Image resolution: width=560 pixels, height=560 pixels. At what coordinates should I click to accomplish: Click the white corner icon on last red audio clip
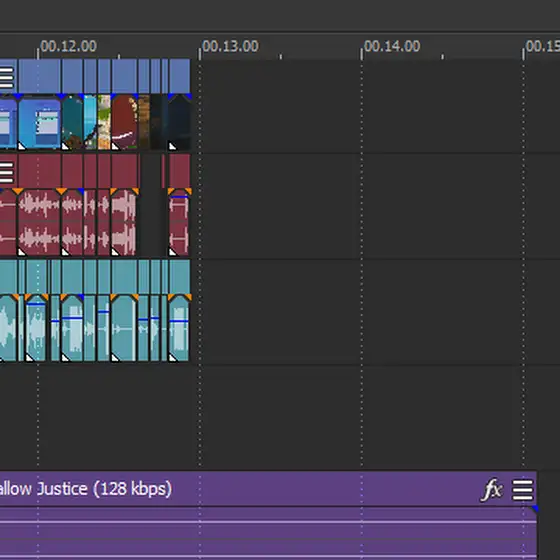tap(172, 252)
